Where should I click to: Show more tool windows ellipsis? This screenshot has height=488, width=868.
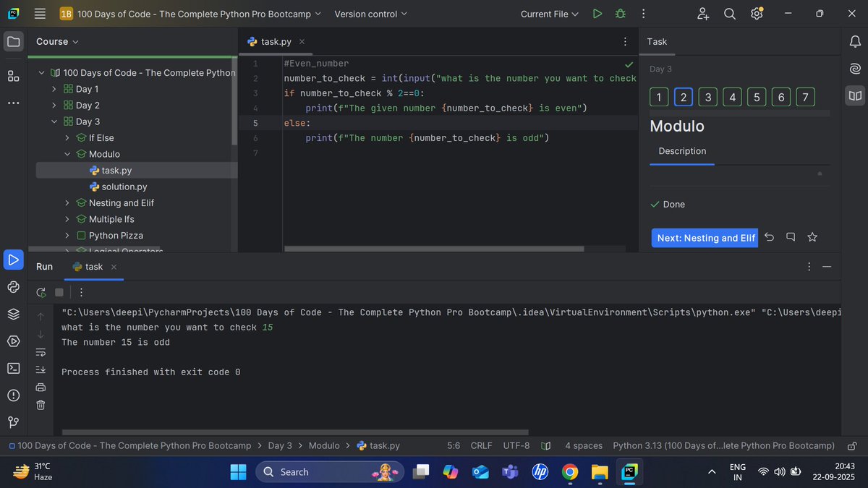[13, 103]
